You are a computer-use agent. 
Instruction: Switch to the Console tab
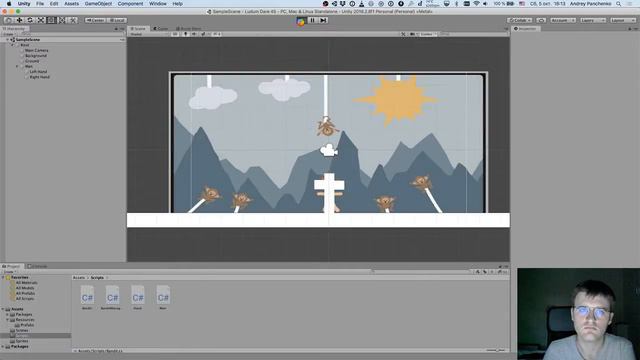(37, 266)
